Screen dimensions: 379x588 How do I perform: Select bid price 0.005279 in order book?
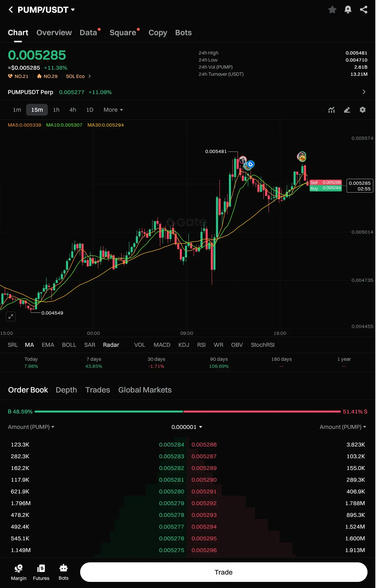(171, 503)
